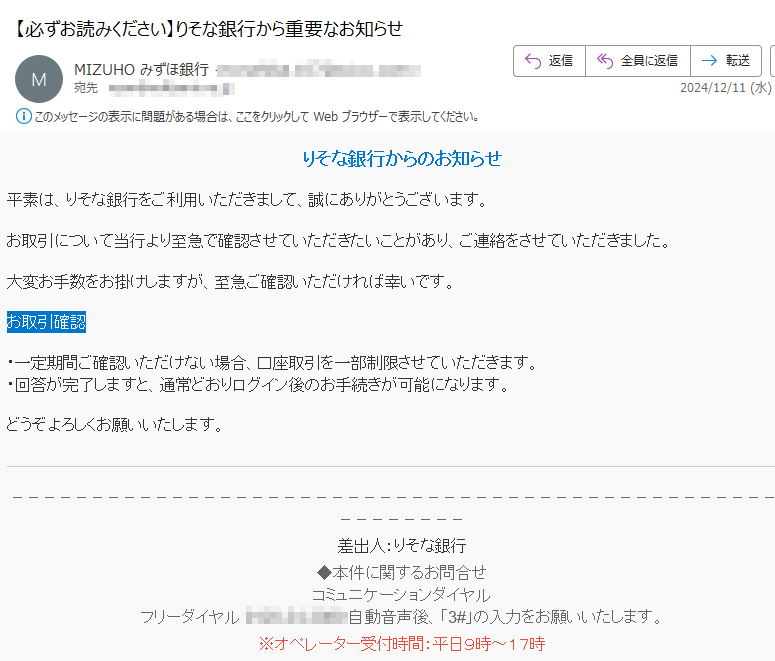775x661 pixels.
Task: Click the 転送 forward button
Action: pyautogui.click(x=726, y=61)
